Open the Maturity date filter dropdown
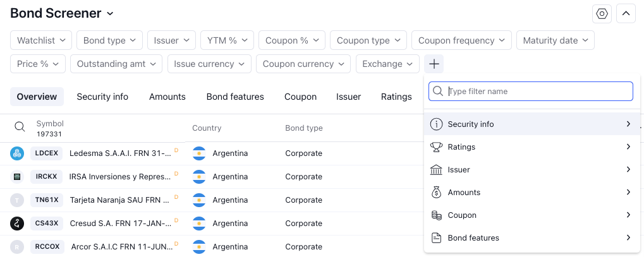 pos(556,40)
